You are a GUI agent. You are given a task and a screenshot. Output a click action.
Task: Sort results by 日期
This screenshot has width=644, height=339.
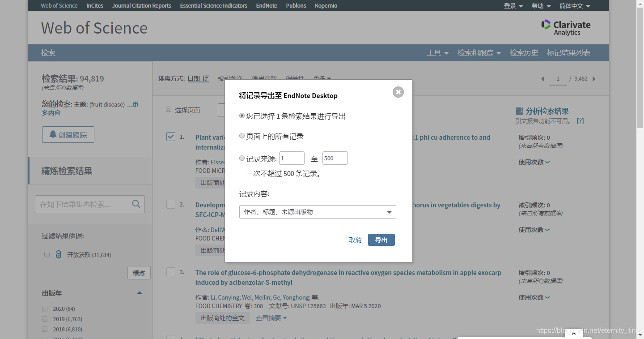tap(194, 78)
